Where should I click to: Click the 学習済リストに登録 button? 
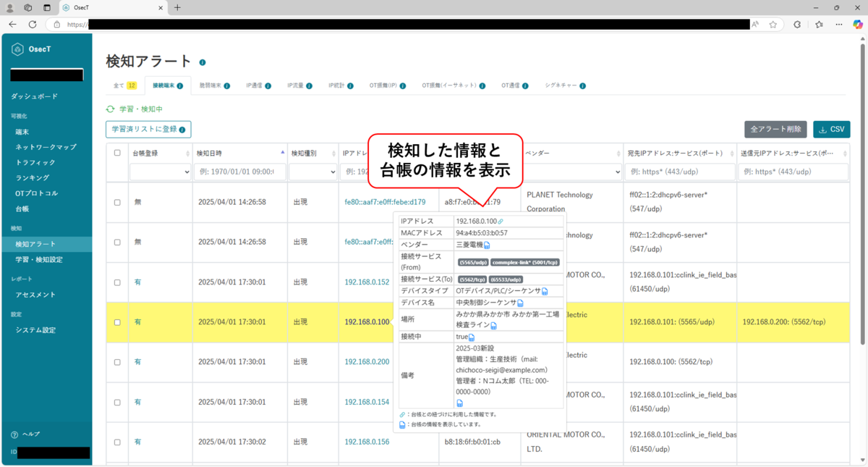coord(148,130)
